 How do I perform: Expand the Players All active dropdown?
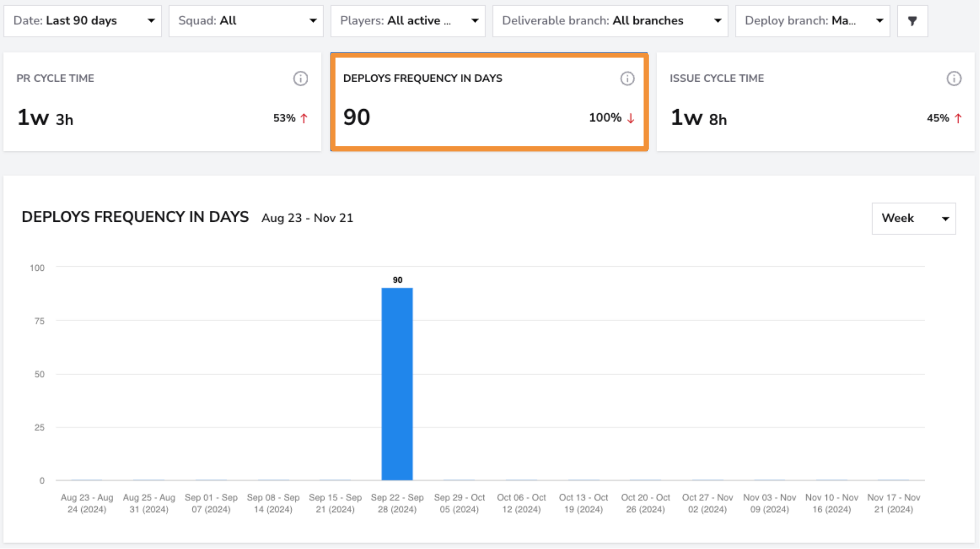[408, 21]
